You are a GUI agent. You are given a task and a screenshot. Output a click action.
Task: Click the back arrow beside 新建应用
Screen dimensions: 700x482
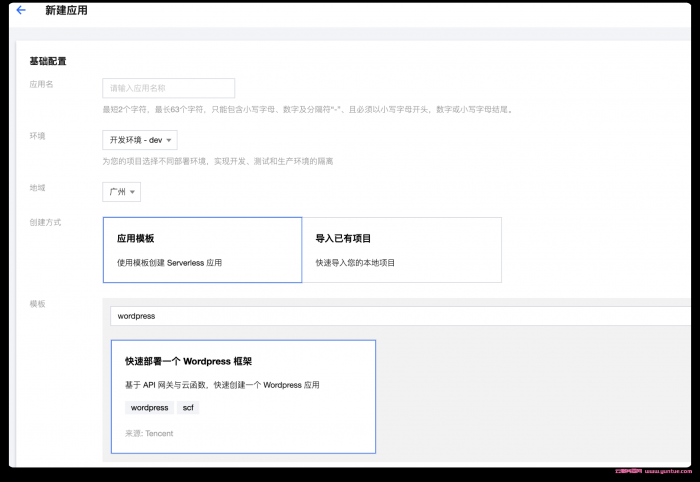coord(21,10)
